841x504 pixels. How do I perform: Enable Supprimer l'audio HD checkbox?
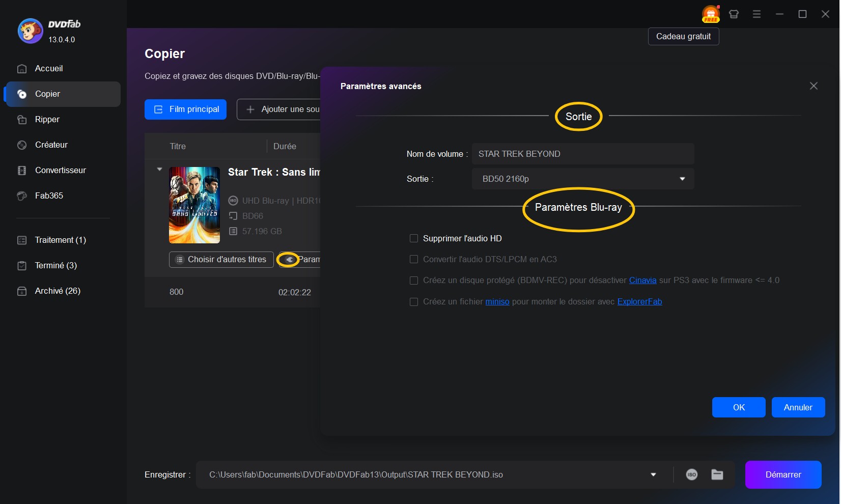(x=414, y=238)
